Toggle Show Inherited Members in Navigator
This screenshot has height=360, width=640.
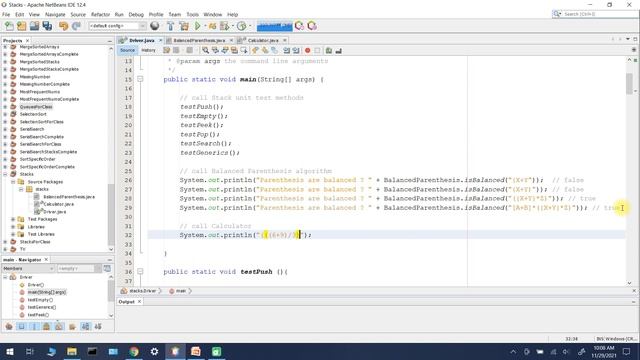(x=9, y=327)
